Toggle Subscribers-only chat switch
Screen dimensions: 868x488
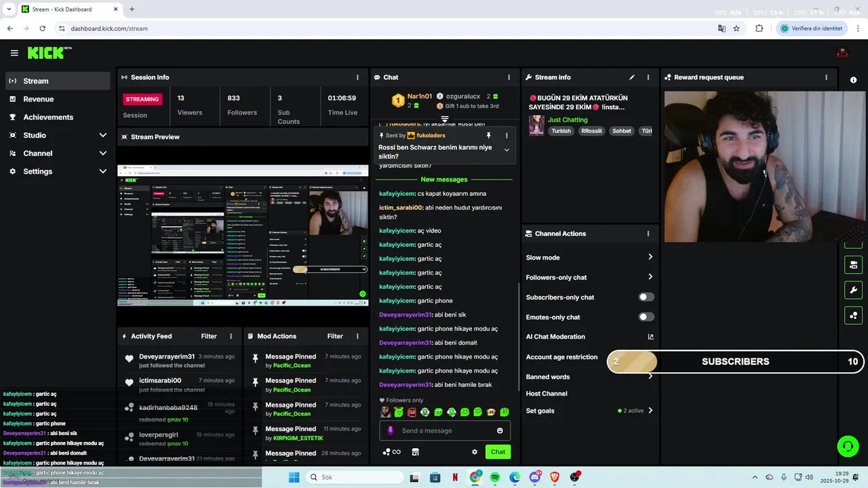pyautogui.click(x=646, y=297)
